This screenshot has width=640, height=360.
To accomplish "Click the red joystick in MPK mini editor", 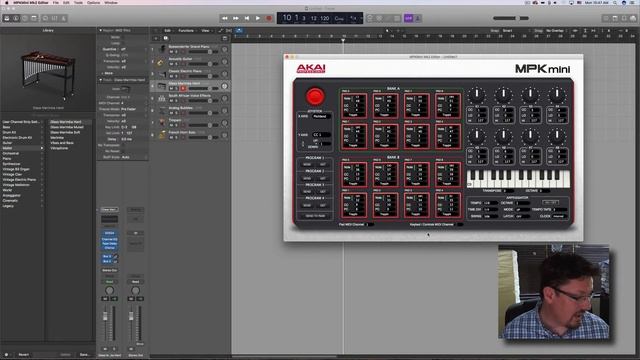I will click(x=315, y=96).
